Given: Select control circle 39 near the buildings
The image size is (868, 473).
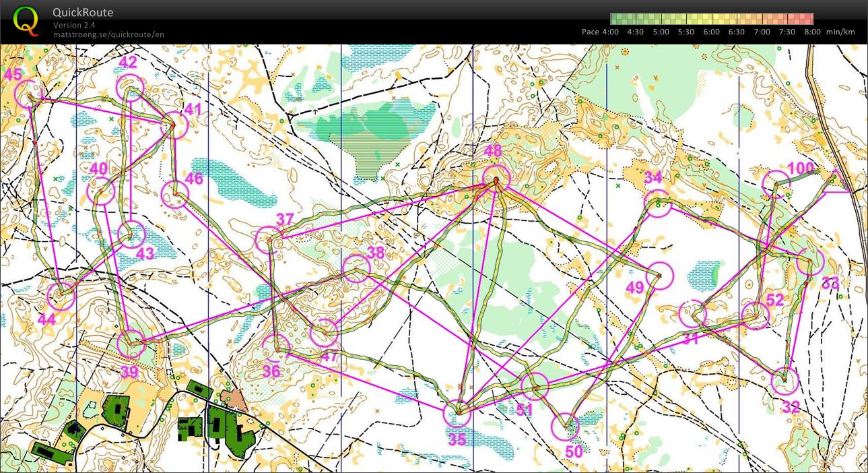Looking at the screenshot, I should (x=131, y=344).
